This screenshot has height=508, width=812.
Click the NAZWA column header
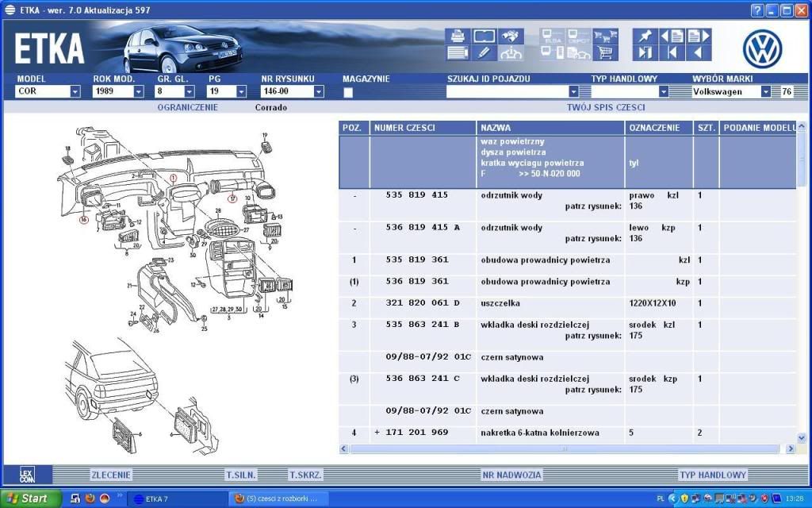click(x=550, y=128)
